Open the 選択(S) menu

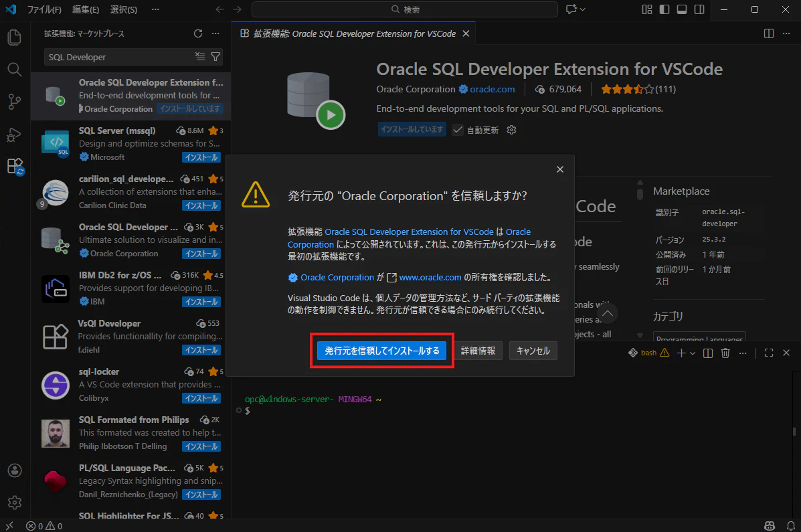(x=124, y=9)
